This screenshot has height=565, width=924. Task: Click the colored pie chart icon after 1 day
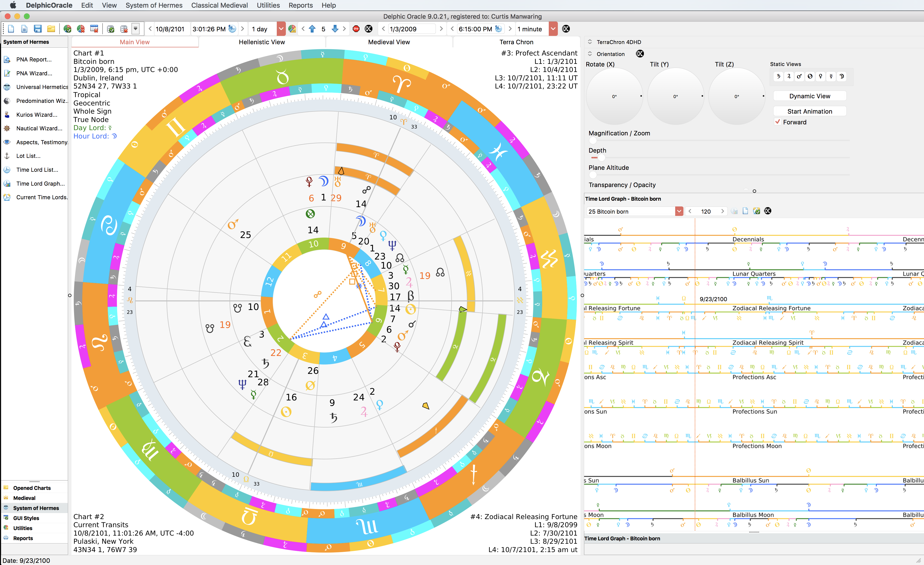(x=292, y=29)
